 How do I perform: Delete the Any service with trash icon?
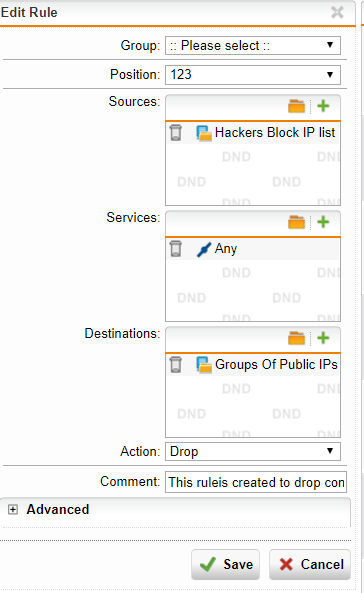[x=176, y=249]
